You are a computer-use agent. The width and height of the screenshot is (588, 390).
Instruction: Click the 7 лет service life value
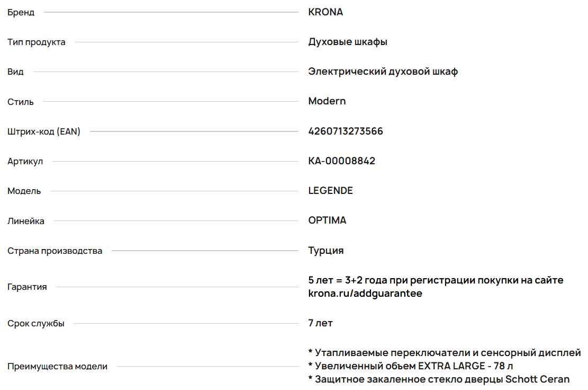click(320, 323)
